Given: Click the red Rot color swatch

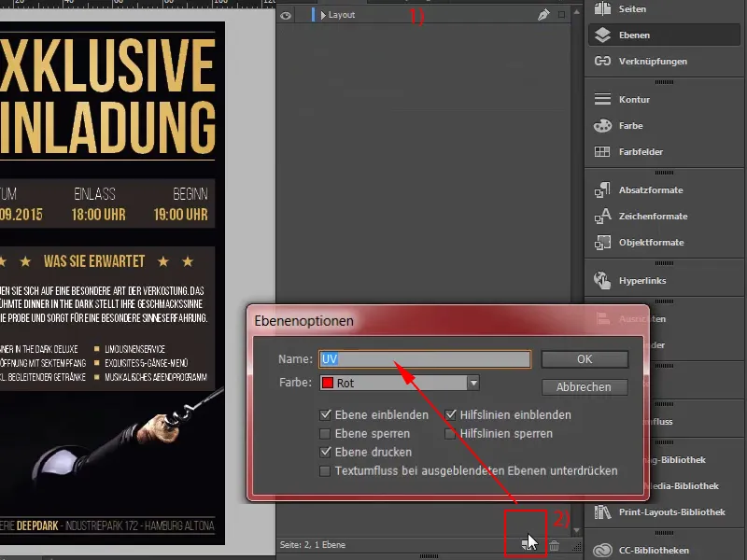Looking at the screenshot, I should 328,383.
